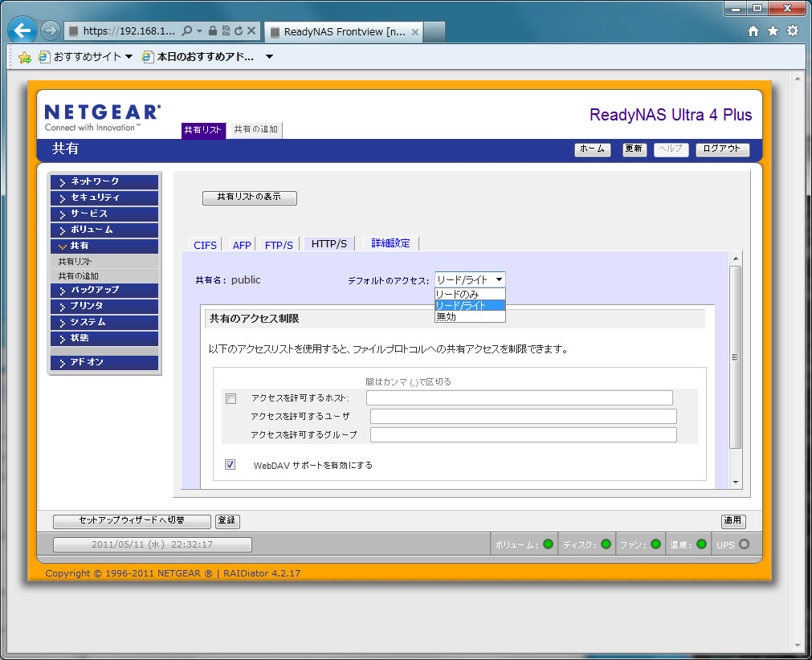Click the IE home icon
Viewport: 812px width, 660px height.
pos(753,31)
